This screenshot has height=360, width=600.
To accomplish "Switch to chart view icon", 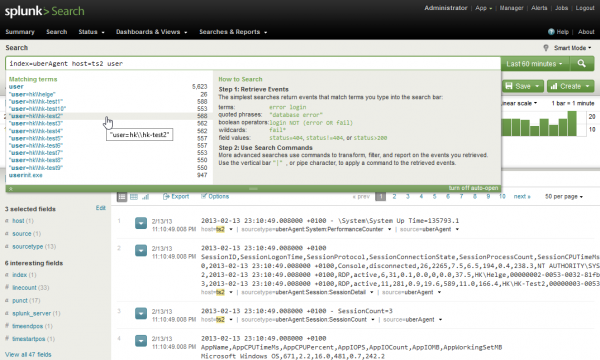I will 145,197.
